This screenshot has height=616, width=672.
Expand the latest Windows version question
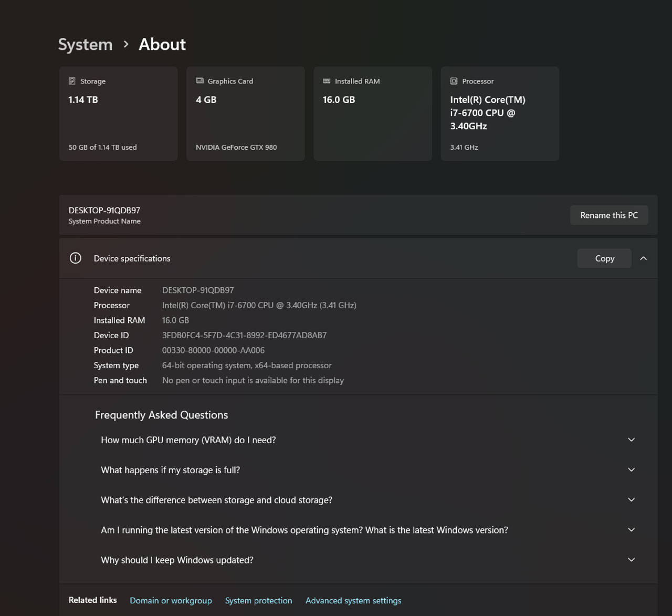631,530
